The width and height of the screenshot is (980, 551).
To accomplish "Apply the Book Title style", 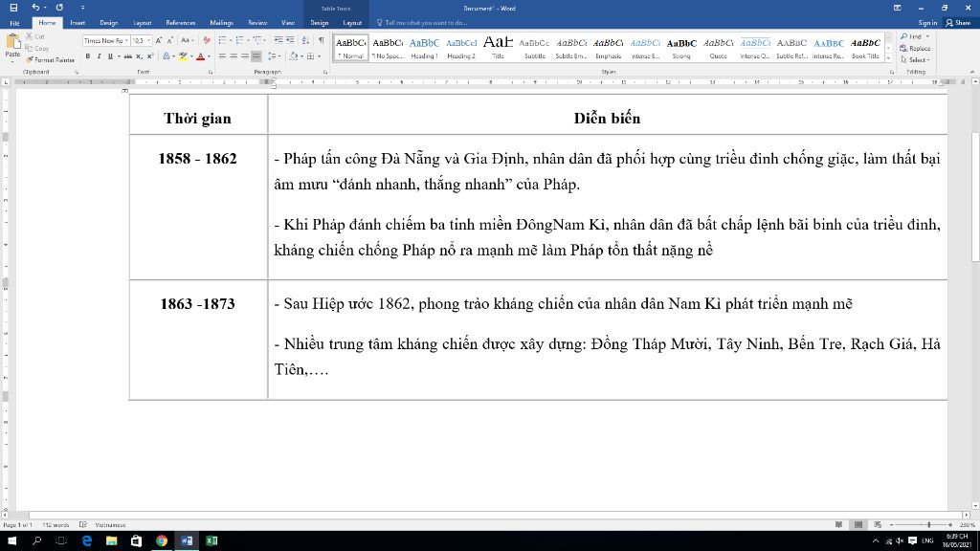I will coord(865,48).
